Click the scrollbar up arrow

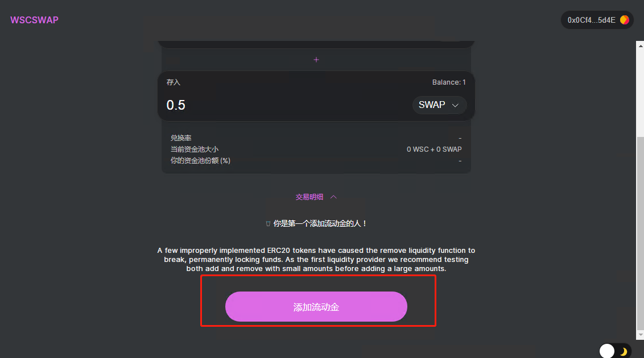(641, 46)
